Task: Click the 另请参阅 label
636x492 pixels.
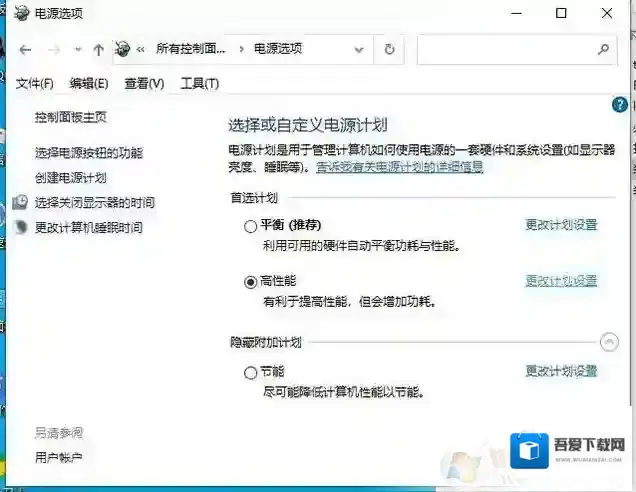Action: [x=58, y=433]
